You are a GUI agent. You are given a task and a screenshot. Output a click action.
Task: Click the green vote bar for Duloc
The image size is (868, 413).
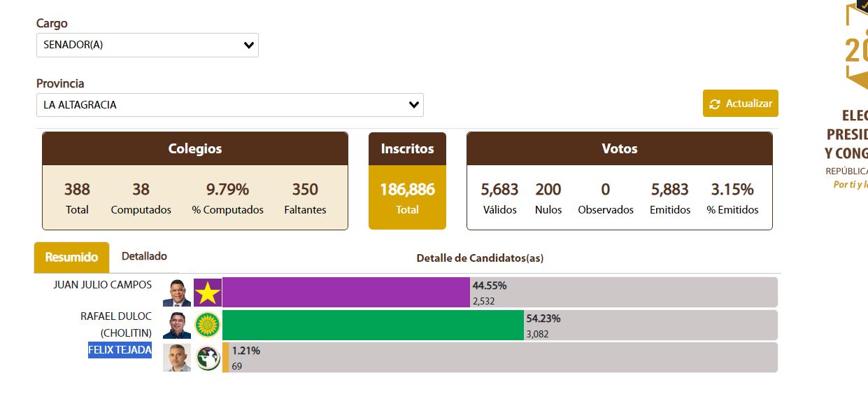372,325
